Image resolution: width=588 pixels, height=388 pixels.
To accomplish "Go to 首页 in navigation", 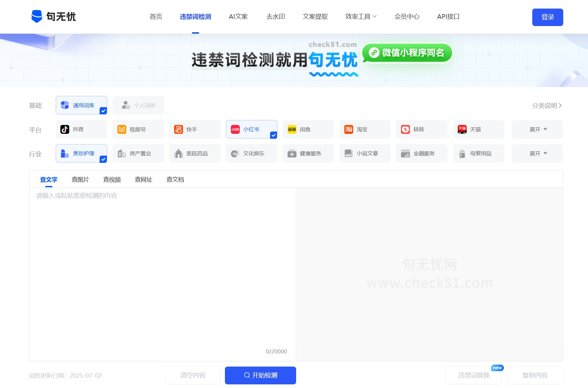I will [156, 16].
